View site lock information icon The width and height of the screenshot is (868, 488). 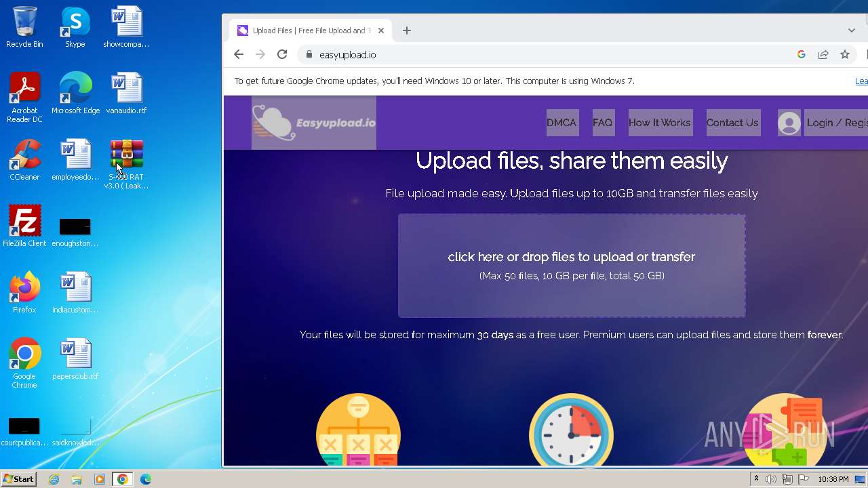[x=309, y=55]
